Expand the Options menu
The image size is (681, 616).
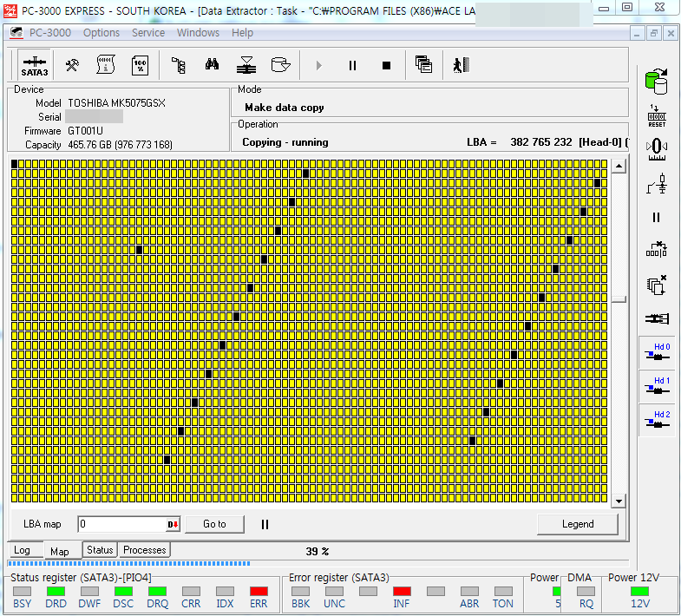pyautogui.click(x=101, y=33)
